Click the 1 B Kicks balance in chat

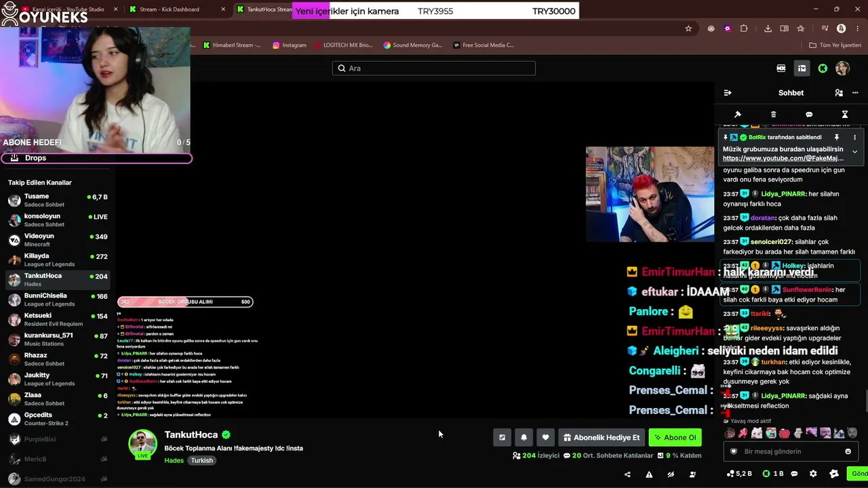coord(773,474)
